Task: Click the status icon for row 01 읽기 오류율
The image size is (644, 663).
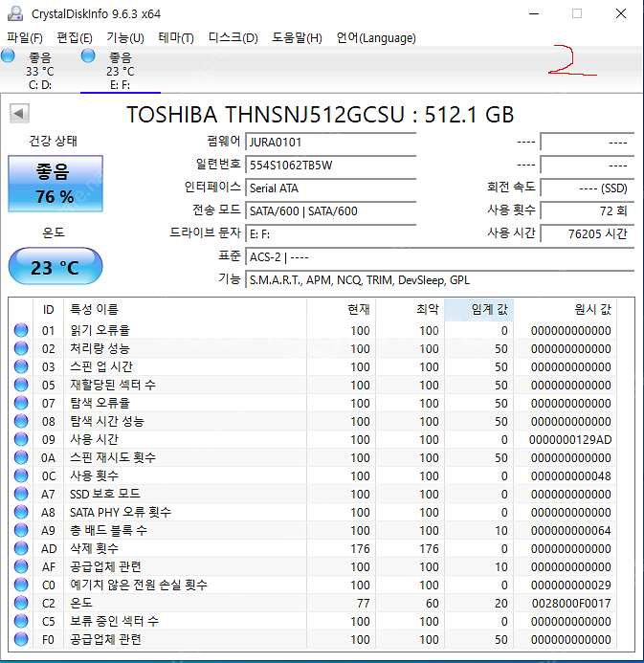Action: pyautogui.click(x=21, y=330)
